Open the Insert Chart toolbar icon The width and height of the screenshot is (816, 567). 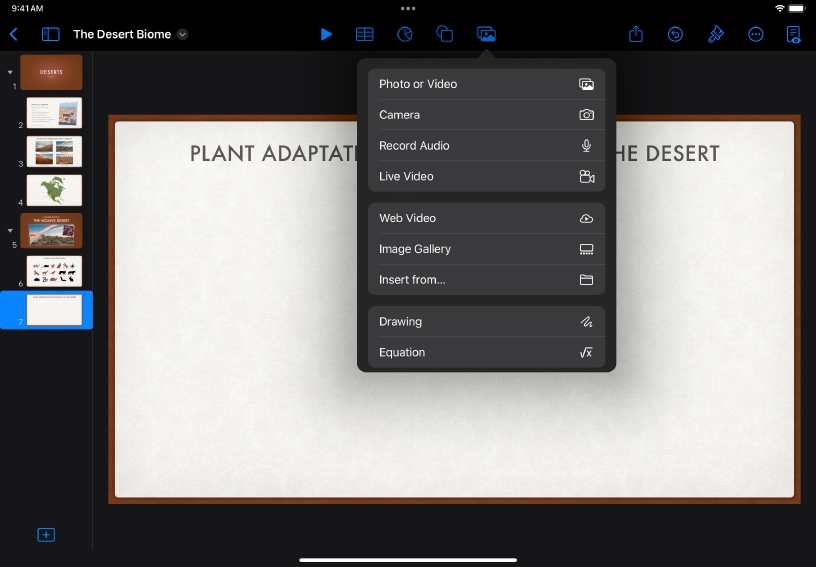pos(405,34)
